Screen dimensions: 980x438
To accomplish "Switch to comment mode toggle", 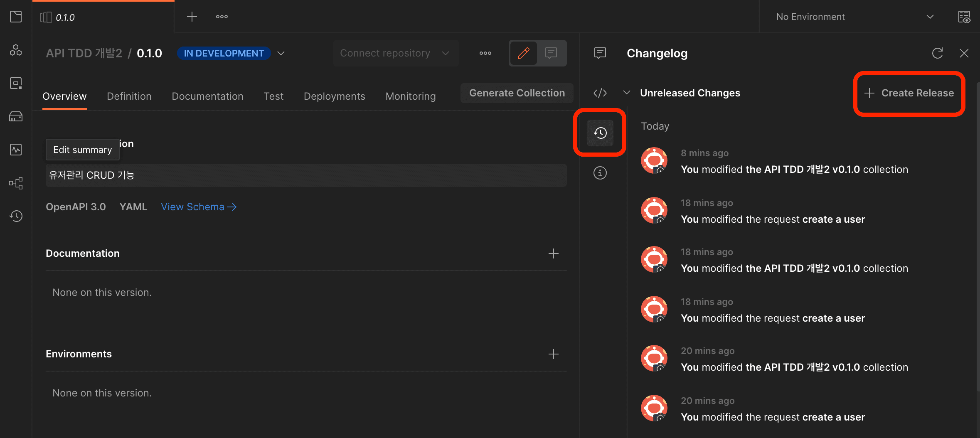I will click(x=551, y=53).
